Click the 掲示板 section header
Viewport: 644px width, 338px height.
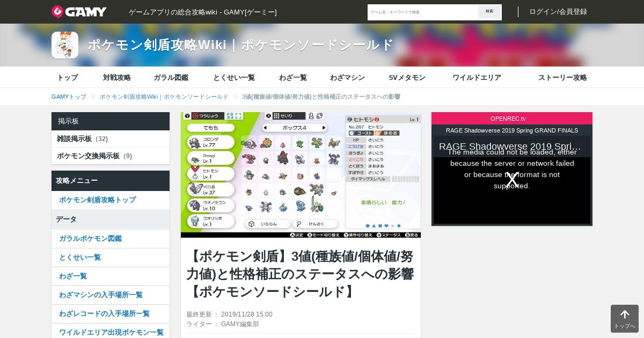click(111, 121)
